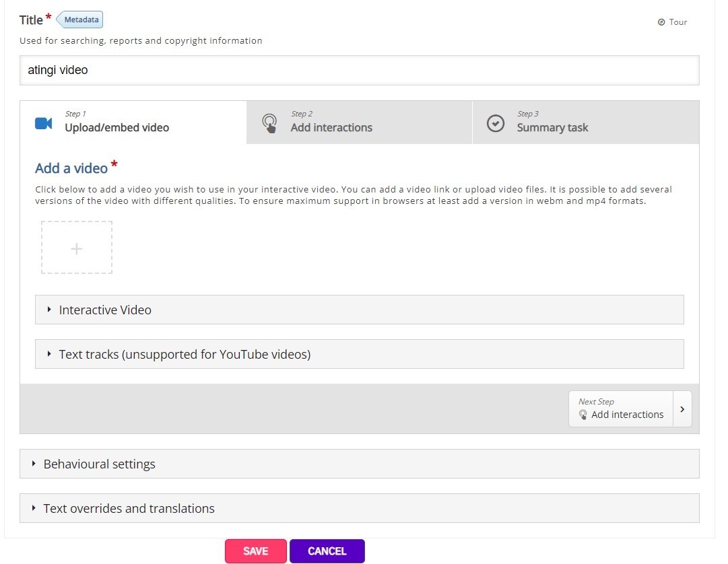Click the 'Add a video' heading text
The height and width of the screenshot is (564, 728).
point(71,168)
